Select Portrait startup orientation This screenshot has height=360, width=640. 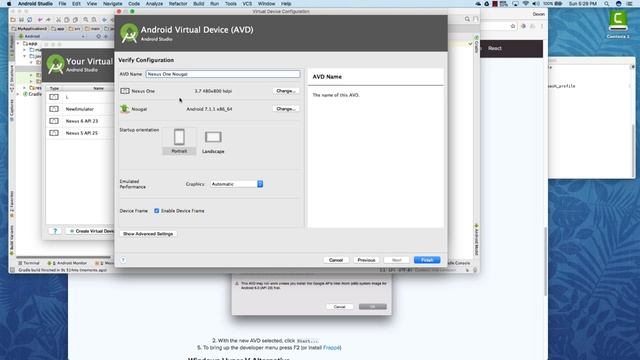tap(179, 141)
